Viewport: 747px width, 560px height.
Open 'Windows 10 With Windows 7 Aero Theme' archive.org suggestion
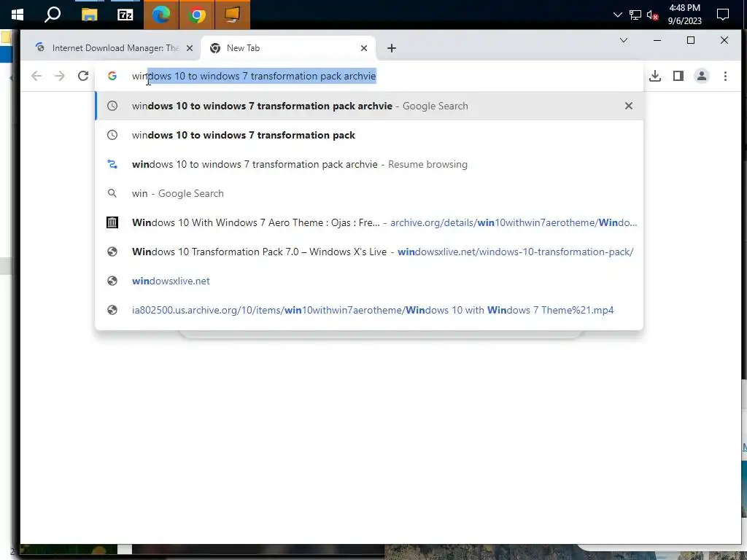[368, 222]
